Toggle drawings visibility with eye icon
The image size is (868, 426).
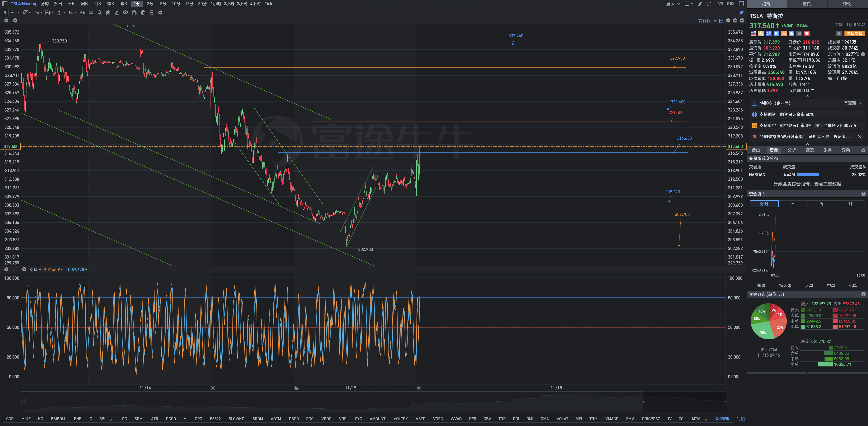[125, 12]
